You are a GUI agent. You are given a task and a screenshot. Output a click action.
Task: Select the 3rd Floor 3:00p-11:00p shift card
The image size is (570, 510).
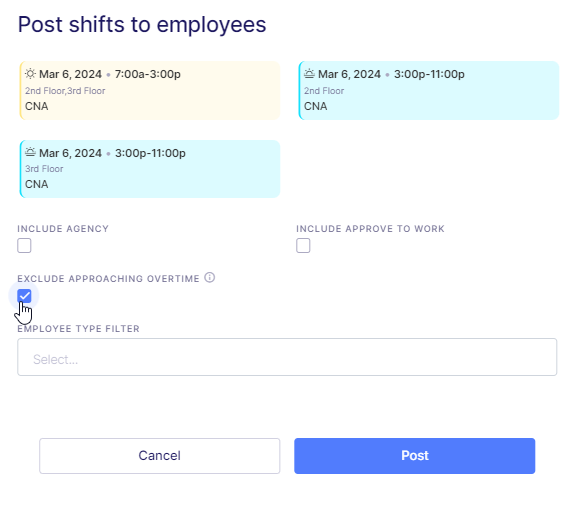pos(150,169)
